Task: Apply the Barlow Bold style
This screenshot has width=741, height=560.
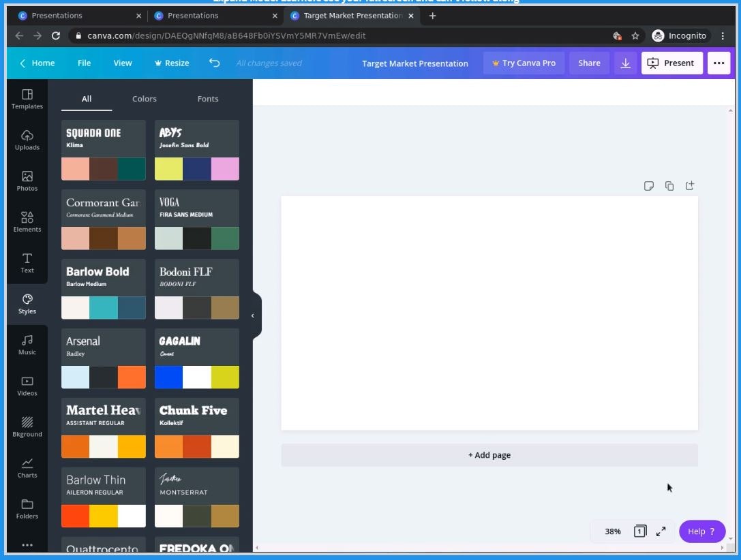Action: (x=104, y=289)
